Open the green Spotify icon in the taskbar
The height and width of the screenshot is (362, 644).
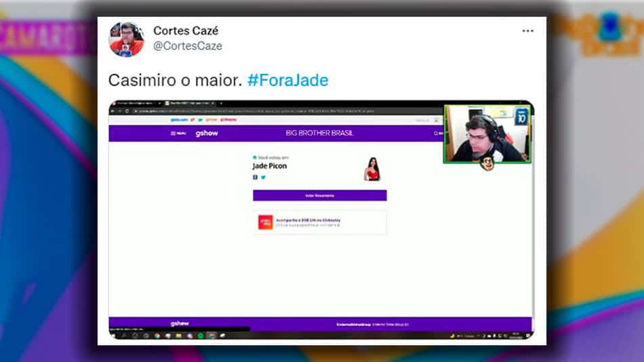(x=201, y=336)
